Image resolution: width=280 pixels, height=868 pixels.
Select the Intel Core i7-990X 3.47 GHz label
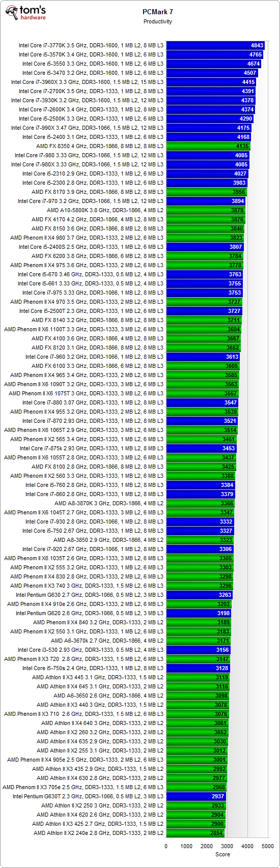click(88, 128)
